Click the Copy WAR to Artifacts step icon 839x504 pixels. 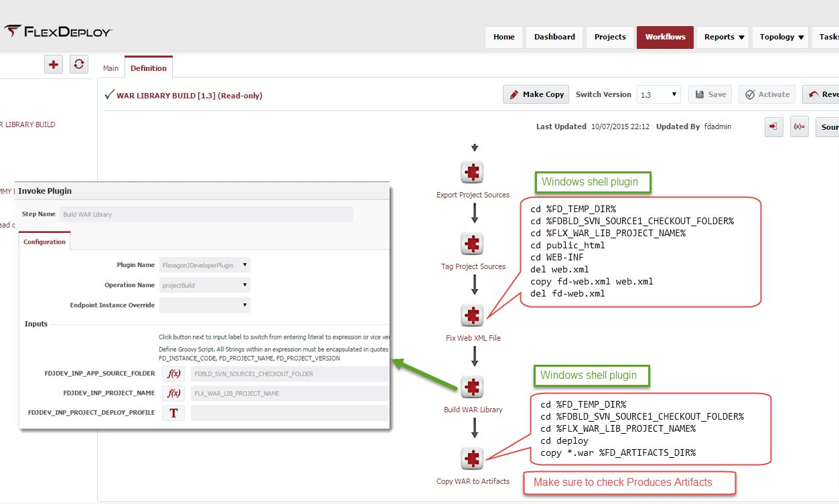tap(473, 458)
